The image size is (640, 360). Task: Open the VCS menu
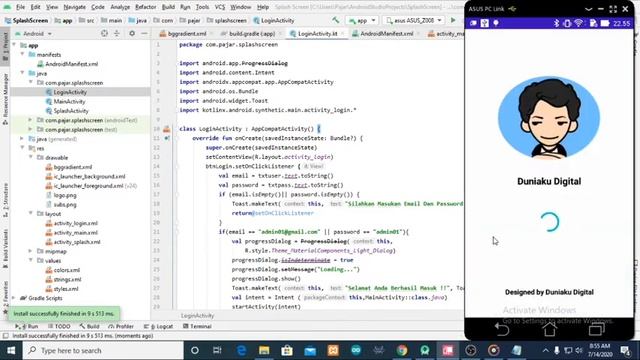tap(220, 7)
